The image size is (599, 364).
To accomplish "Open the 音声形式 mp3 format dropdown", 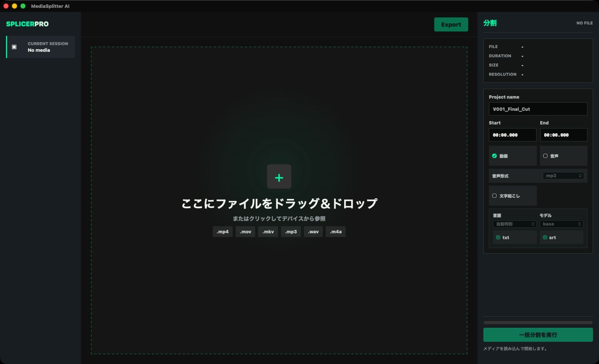I will tap(563, 176).
